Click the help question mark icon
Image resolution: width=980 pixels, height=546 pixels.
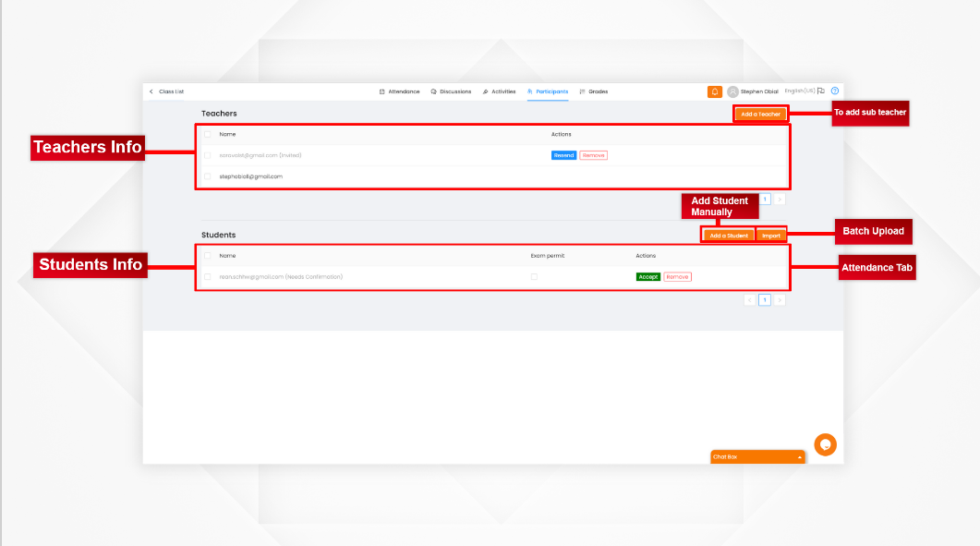(x=834, y=91)
